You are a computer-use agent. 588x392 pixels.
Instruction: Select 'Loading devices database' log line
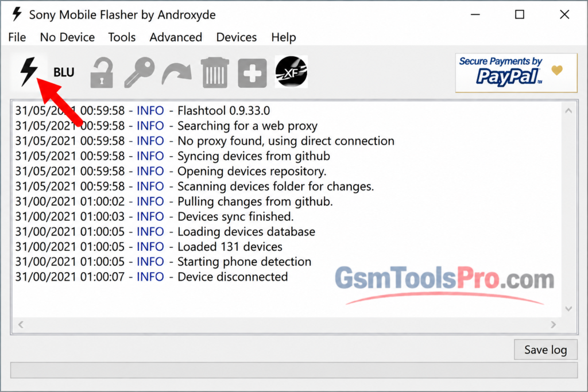(165, 231)
